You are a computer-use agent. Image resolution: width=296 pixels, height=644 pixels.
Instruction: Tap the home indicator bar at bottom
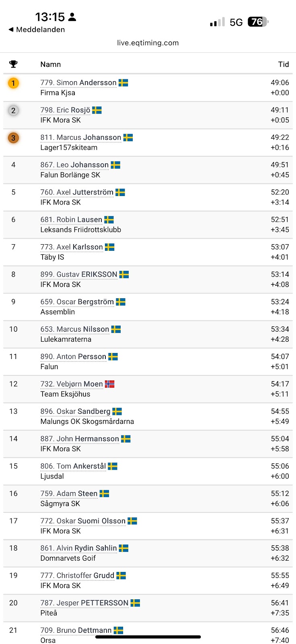click(148, 637)
